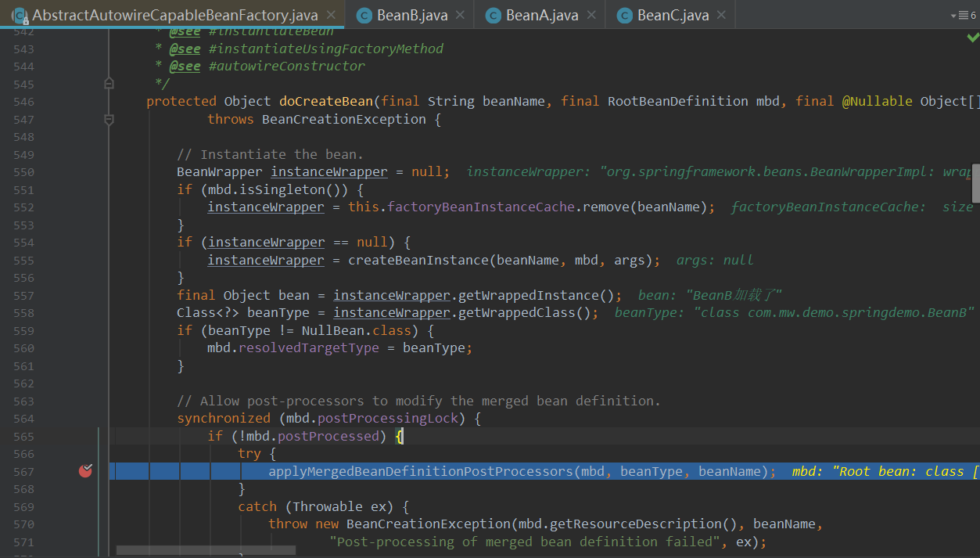The width and height of the screenshot is (980, 558).
Task: Click the 'mbd: "Root bean: class' debug hint
Action: point(885,471)
